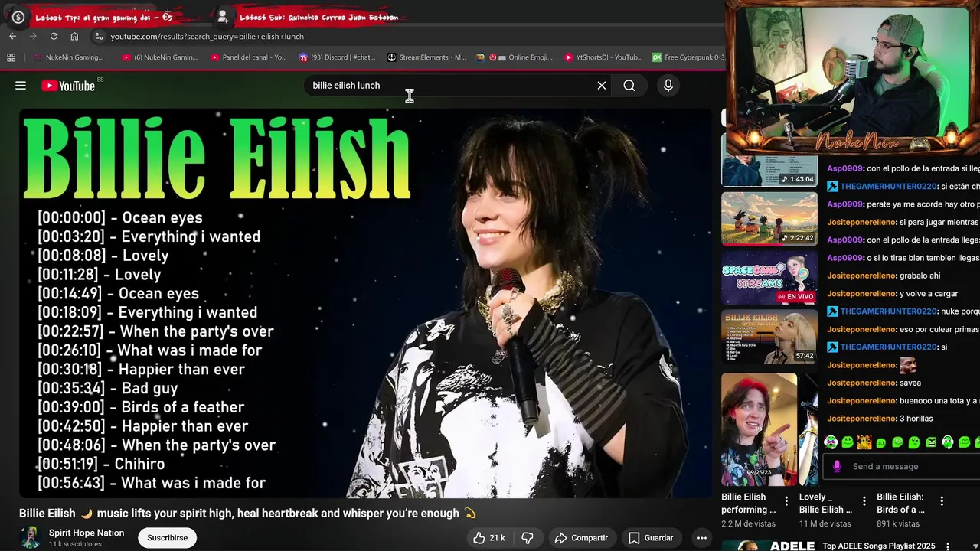Click the ADELE playlist thumbnail

pyautogui.click(x=769, y=546)
